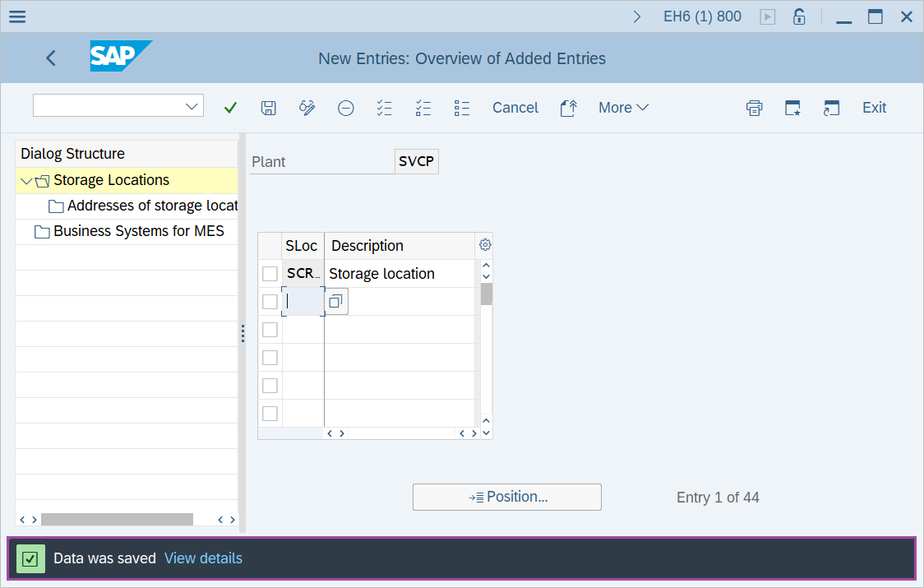This screenshot has height=588, width=924.
Task: Click the green checkmark Enter icon
Action: coord(230,108)
